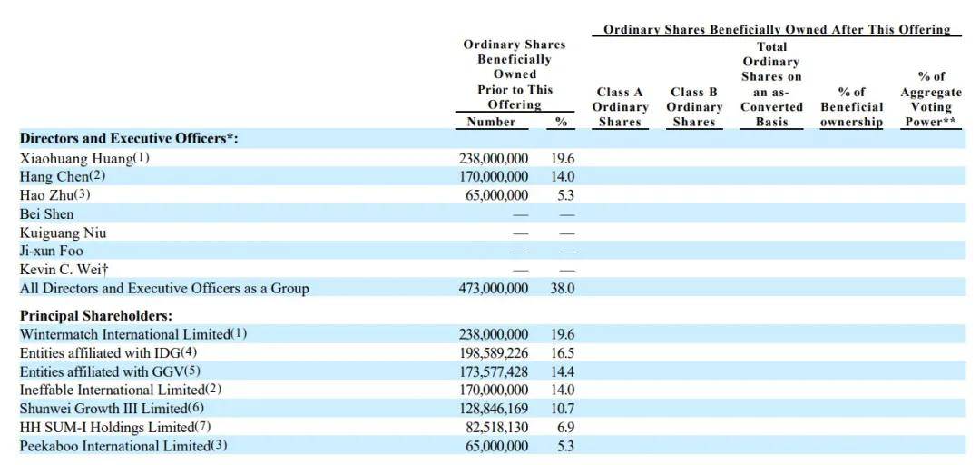Click on Kuiguang Niu's name
The width and height of the screenshot is (980, 465).
click(63, 232)
